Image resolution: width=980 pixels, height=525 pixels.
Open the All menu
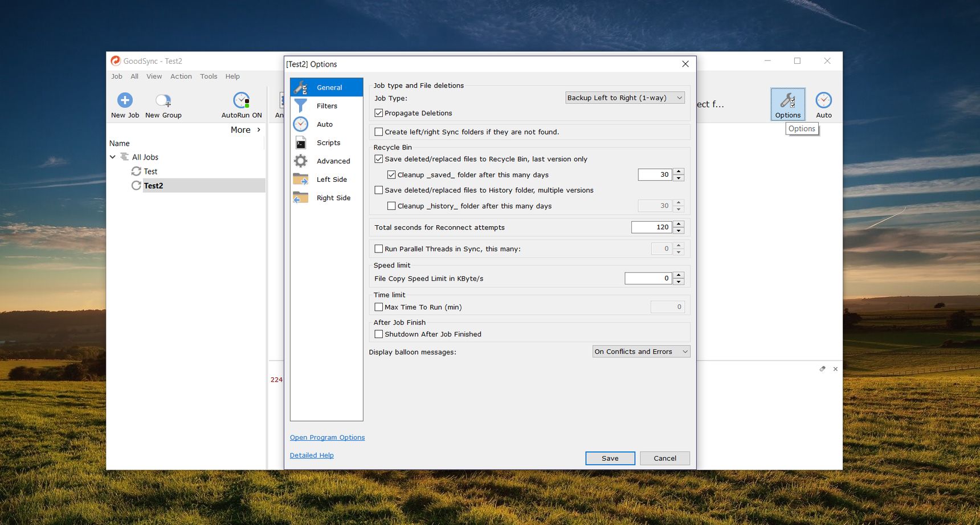134,76
